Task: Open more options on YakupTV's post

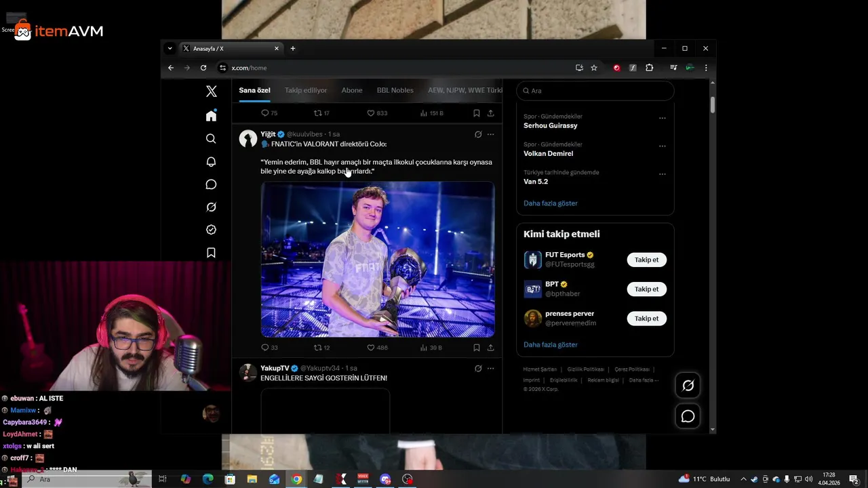Action: 490,368
